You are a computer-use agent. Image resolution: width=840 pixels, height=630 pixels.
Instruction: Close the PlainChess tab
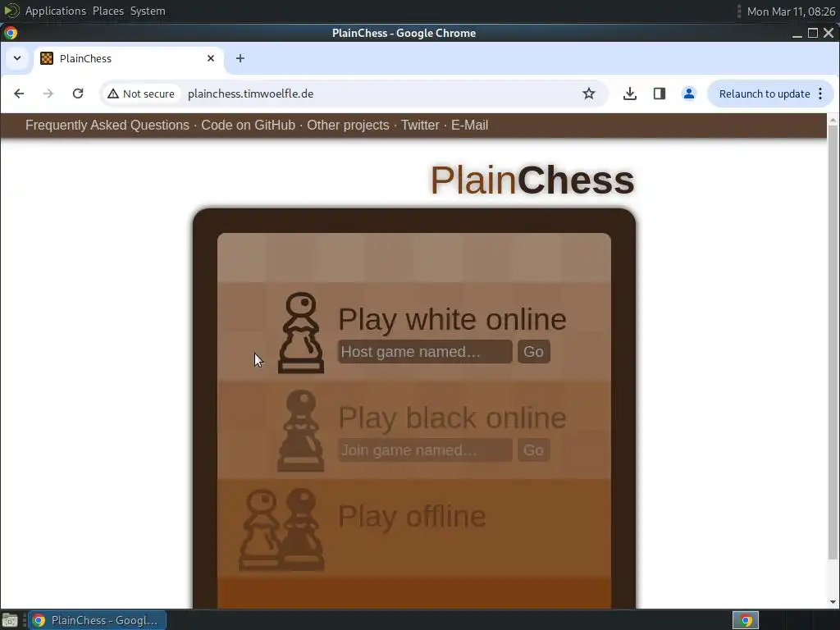coord(211,58)
